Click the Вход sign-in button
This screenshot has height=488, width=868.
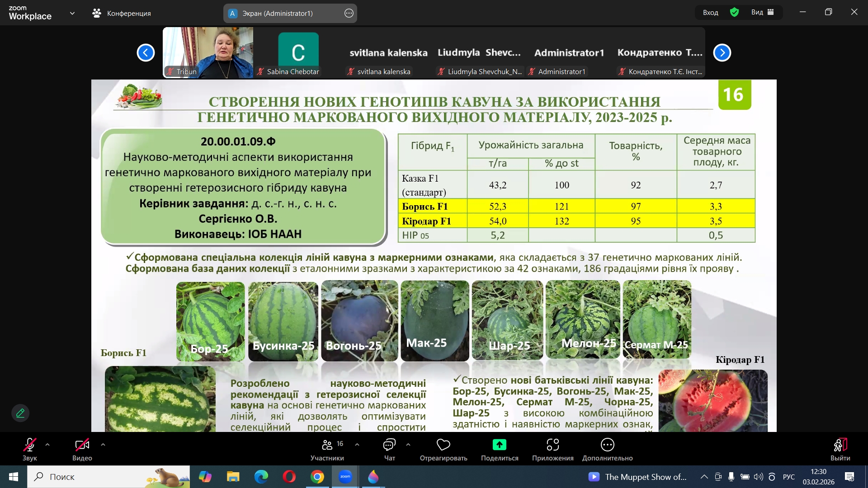(x=710, y=12)
